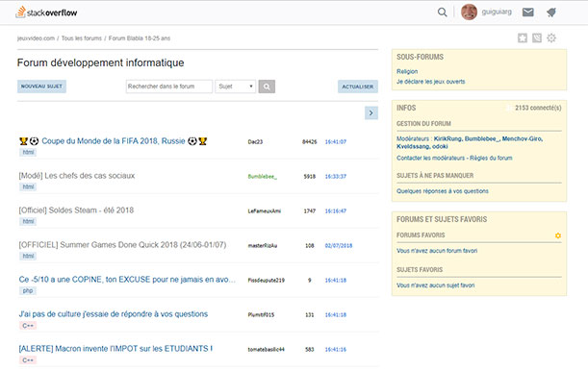Open the gear settings icon near breadcrumb

[551, 37]
